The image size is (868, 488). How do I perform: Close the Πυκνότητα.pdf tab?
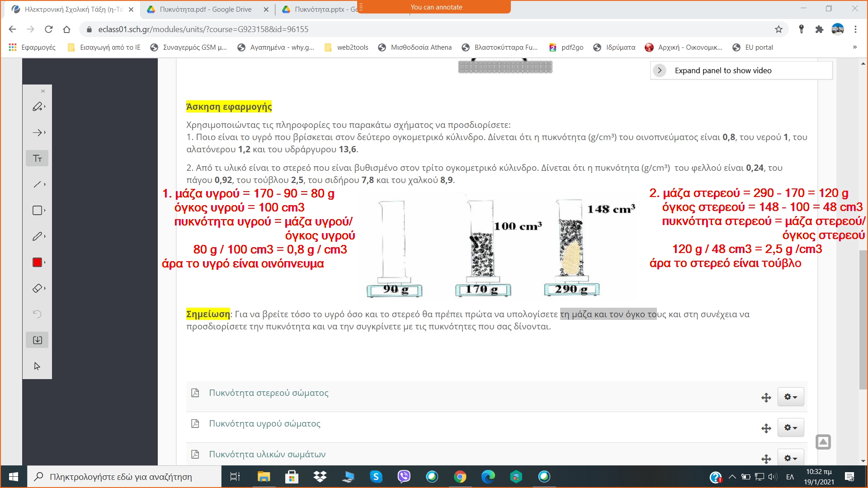pyautogui.click(x=266, y=9)
